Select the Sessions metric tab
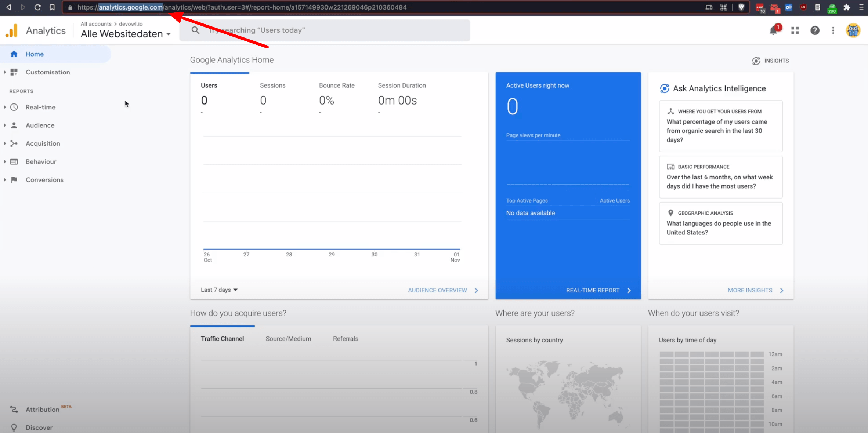This screenshot has height=433, width=868. point(272,85)
